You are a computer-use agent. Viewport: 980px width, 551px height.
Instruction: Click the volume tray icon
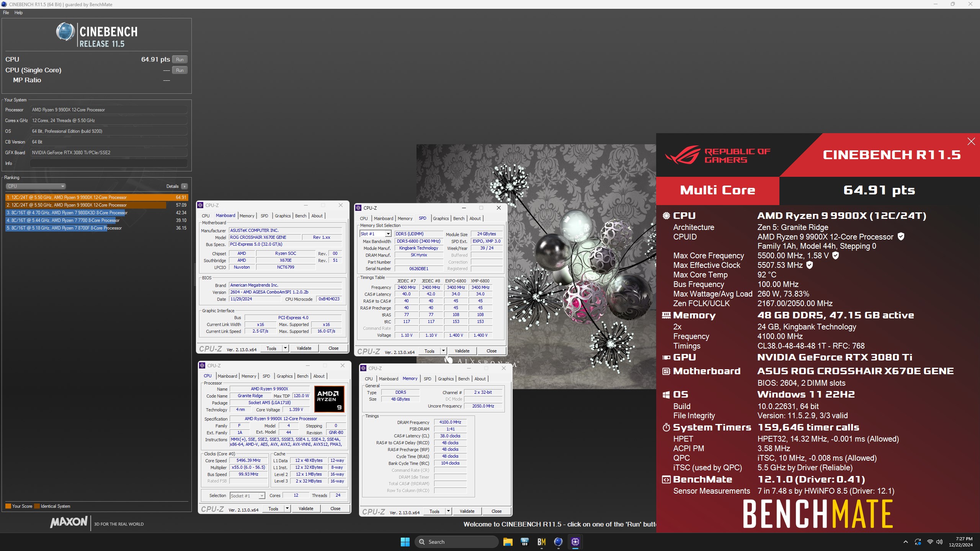point(939,542)
